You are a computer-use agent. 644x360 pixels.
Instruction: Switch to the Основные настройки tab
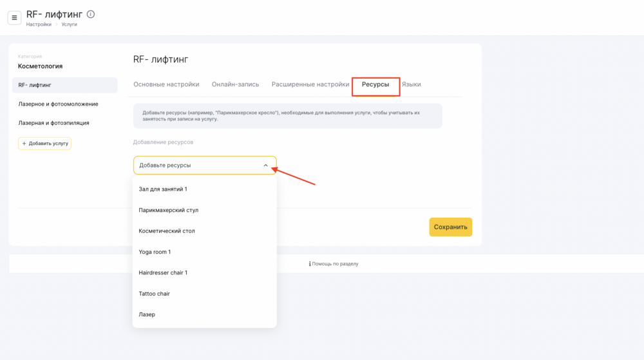point(166,84)
